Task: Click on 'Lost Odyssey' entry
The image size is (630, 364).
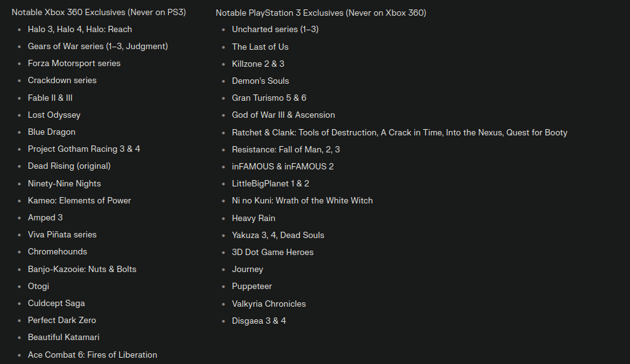Action: click(54, 115)
